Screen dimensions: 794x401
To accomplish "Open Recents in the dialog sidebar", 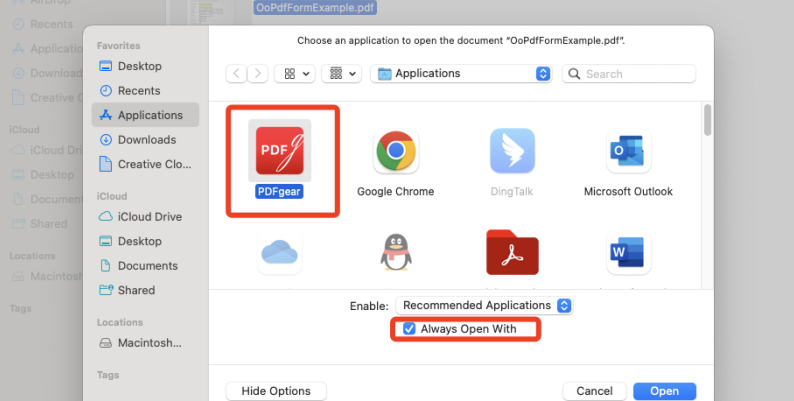I will (x=145, y=91).
